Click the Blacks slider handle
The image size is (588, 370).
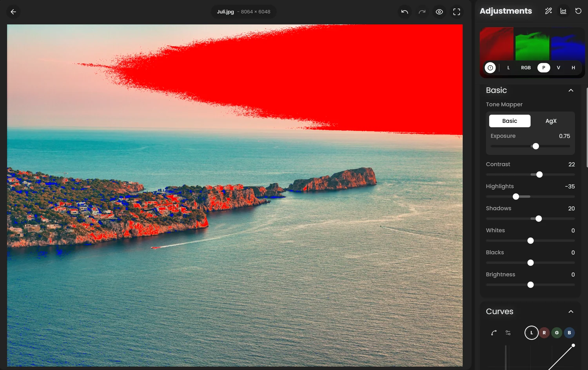pos(530,262)
